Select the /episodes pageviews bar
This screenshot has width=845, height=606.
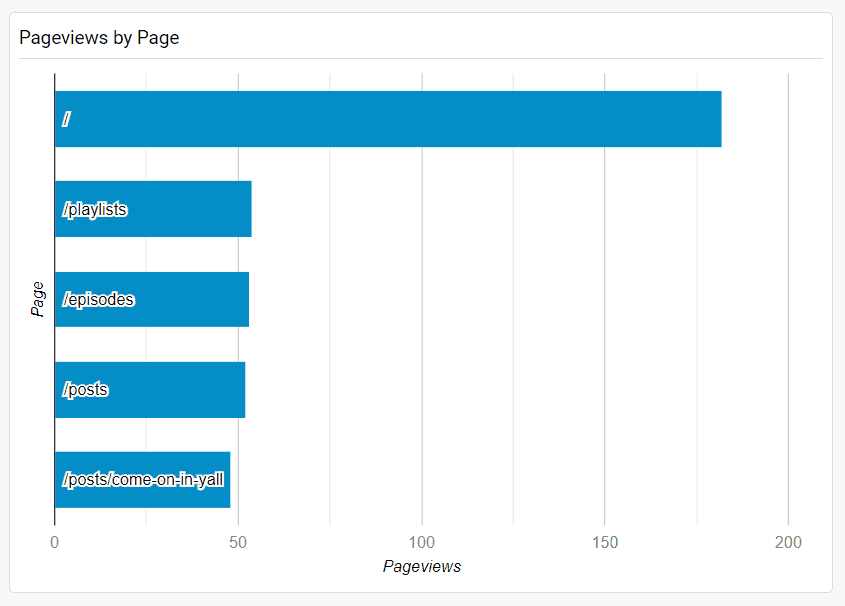click(x=190, y=299)
